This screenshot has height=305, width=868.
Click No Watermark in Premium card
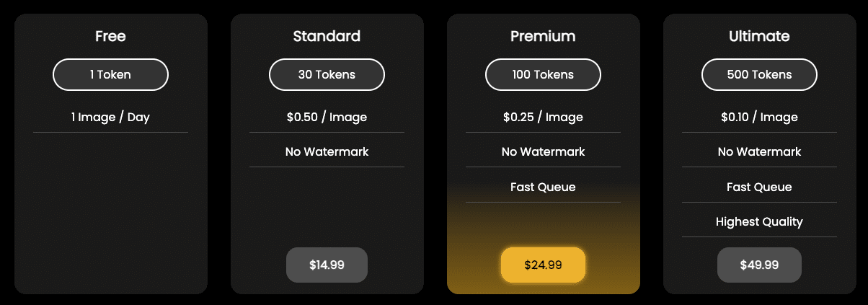543,151
